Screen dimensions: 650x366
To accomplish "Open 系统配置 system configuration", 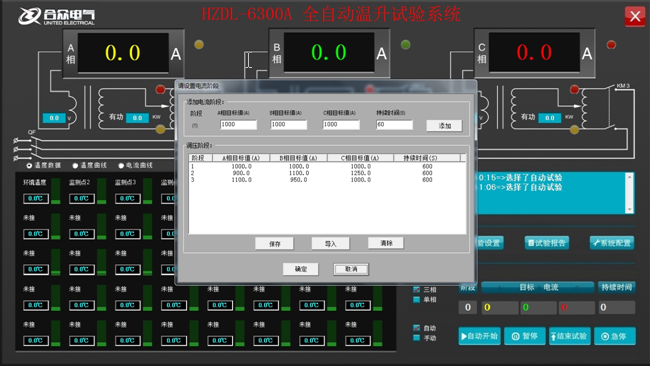I will (612, 242).
